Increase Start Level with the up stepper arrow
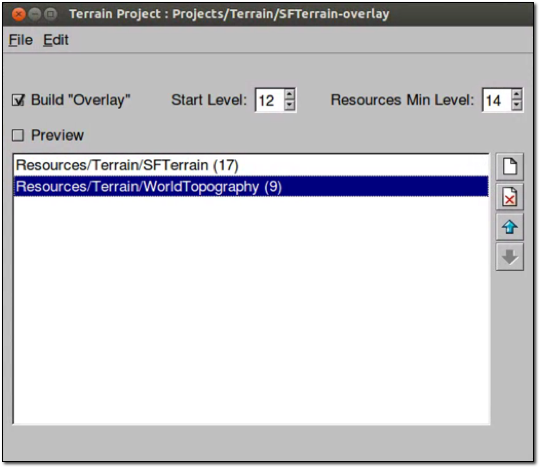Viewport: 540px width, 468px height. coord(290,94)
